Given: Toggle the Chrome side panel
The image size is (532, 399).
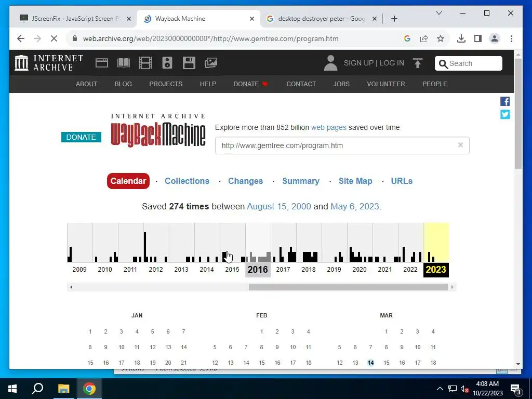Looking at the screenshot, I should [x=478, y=38].
